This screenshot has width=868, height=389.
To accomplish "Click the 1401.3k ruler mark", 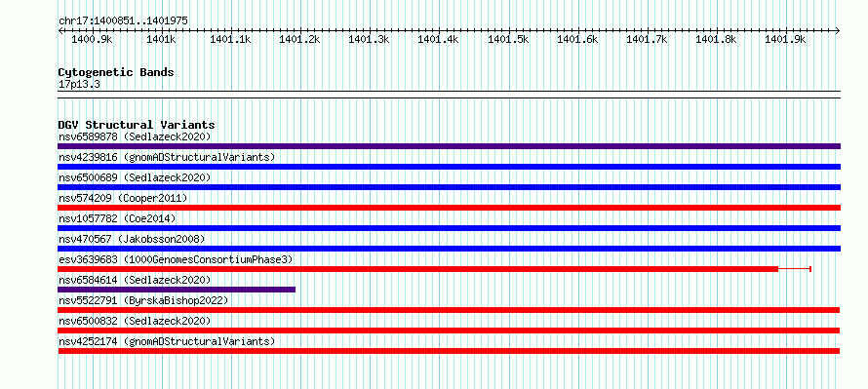I will coord(370,40).
